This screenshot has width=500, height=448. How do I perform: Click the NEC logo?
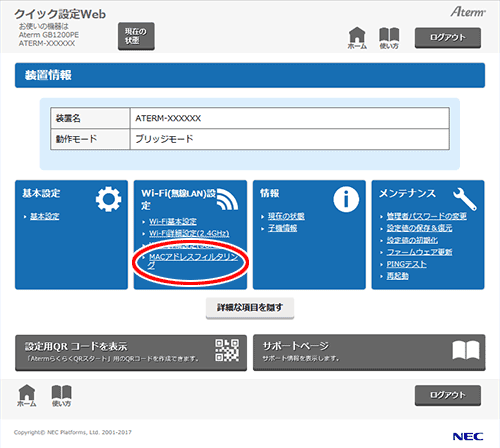(468, 436)
